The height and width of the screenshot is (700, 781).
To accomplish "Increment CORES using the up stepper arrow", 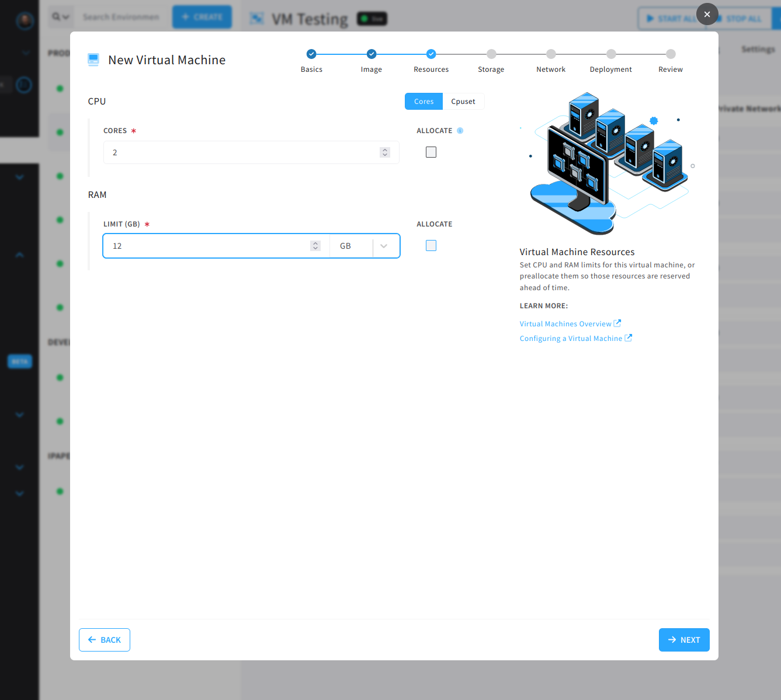I will pos(385,149).
